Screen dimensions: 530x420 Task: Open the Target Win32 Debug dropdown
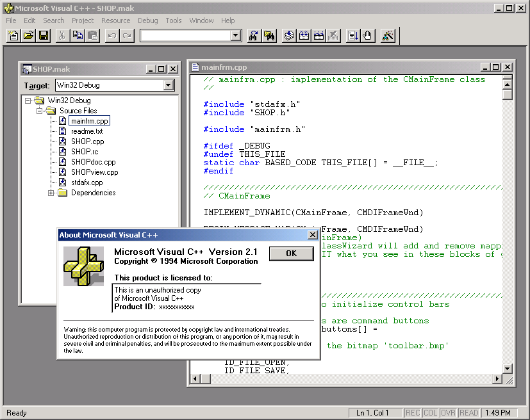168,85
